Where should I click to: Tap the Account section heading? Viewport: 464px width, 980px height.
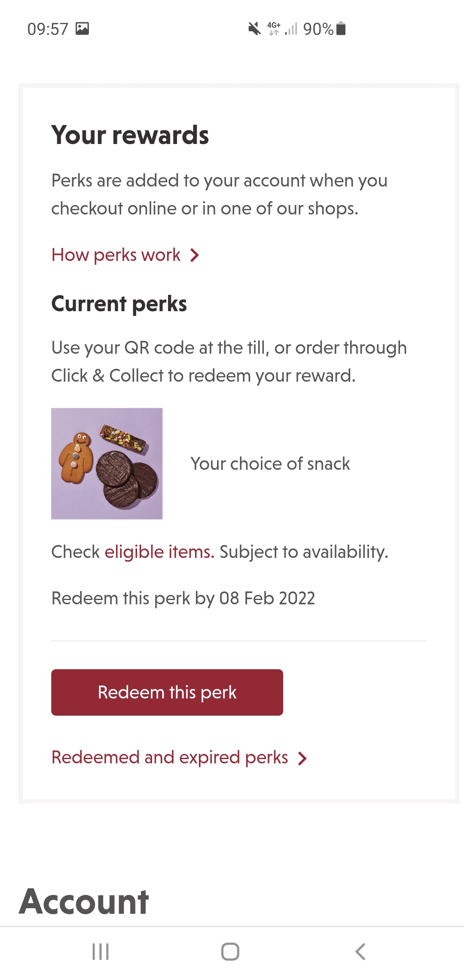[x=84, y=902]
